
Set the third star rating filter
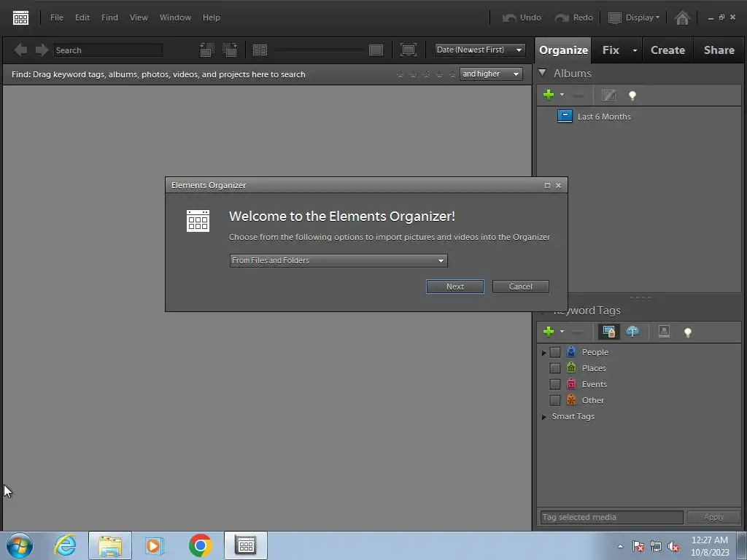click(426, 74)
